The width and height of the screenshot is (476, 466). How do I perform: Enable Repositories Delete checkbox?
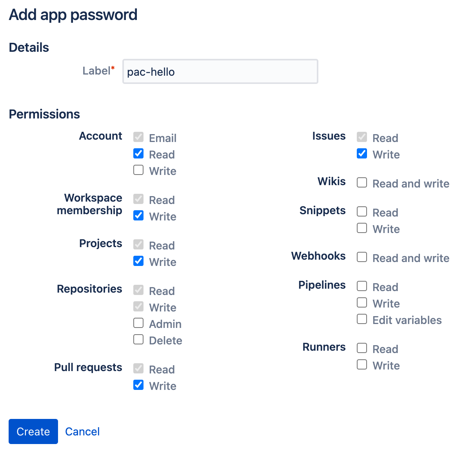pyautogui.click(x=138, y=339)
